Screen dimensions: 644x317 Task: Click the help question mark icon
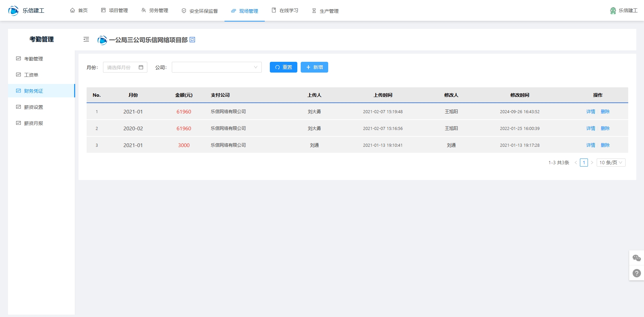pyautogui.click(x=636, y=273)
